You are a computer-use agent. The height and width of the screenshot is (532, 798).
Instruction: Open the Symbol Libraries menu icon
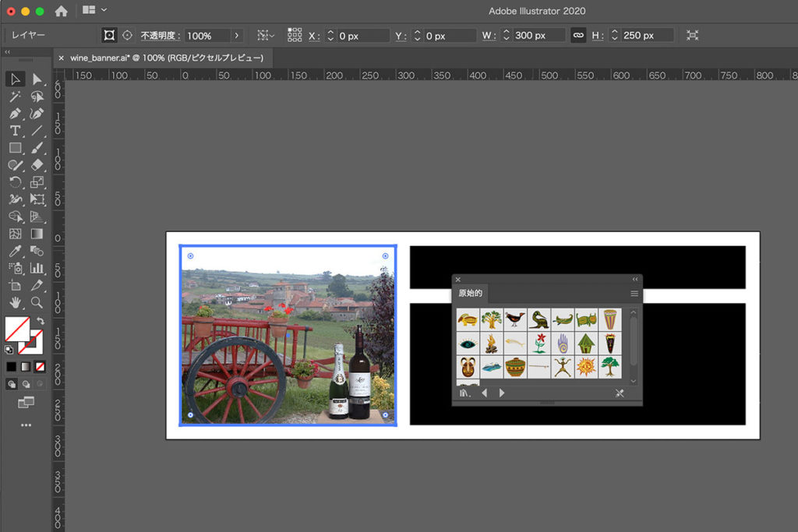(464, 393)
